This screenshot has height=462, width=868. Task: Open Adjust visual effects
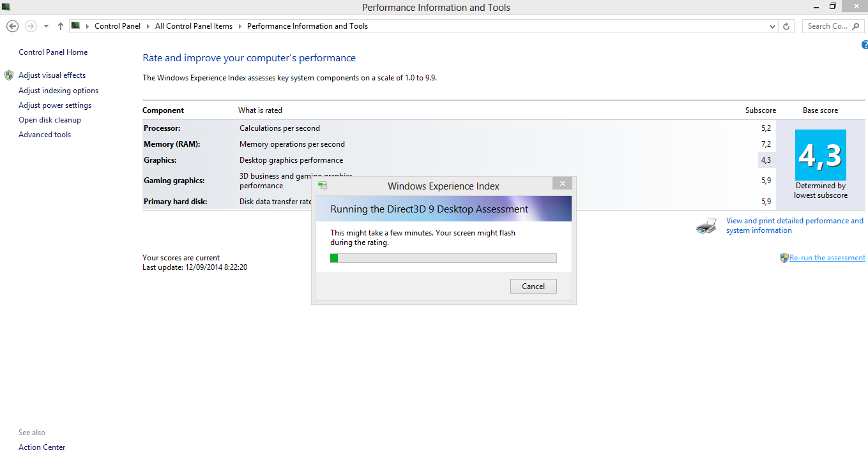tap(52, 75)
